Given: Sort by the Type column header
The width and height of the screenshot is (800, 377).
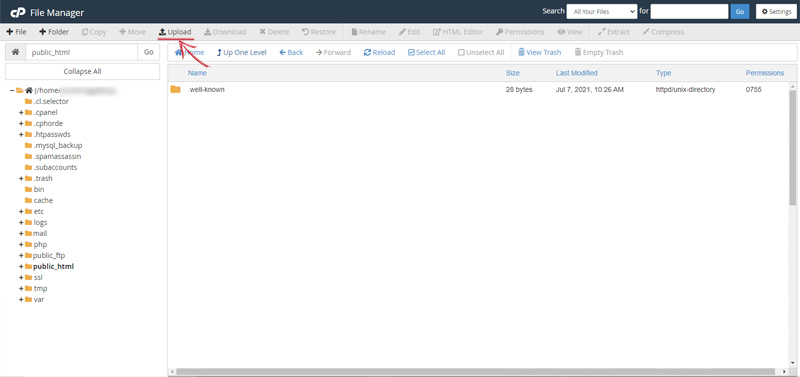Looking at the screenshot, I should click(663, 73).
